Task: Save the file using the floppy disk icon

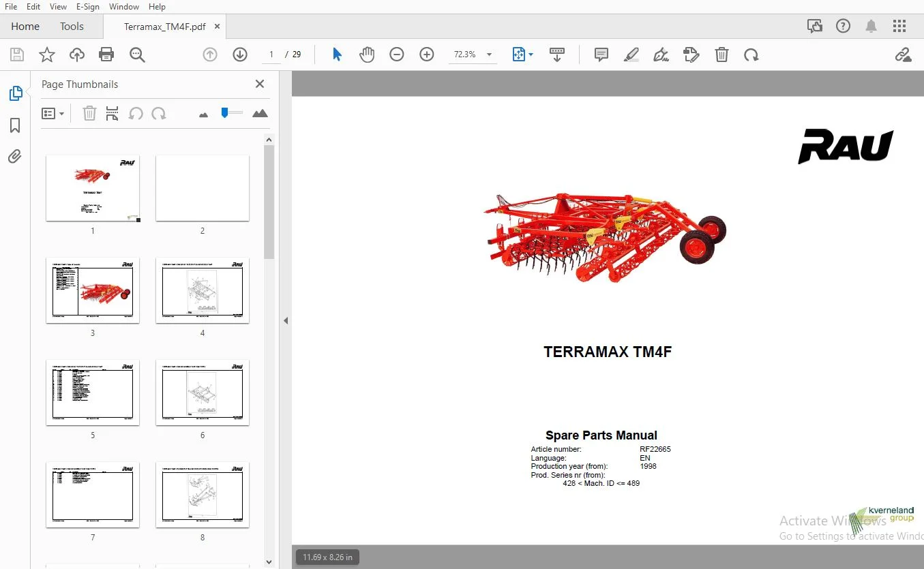Action: (x=17, y=55)
